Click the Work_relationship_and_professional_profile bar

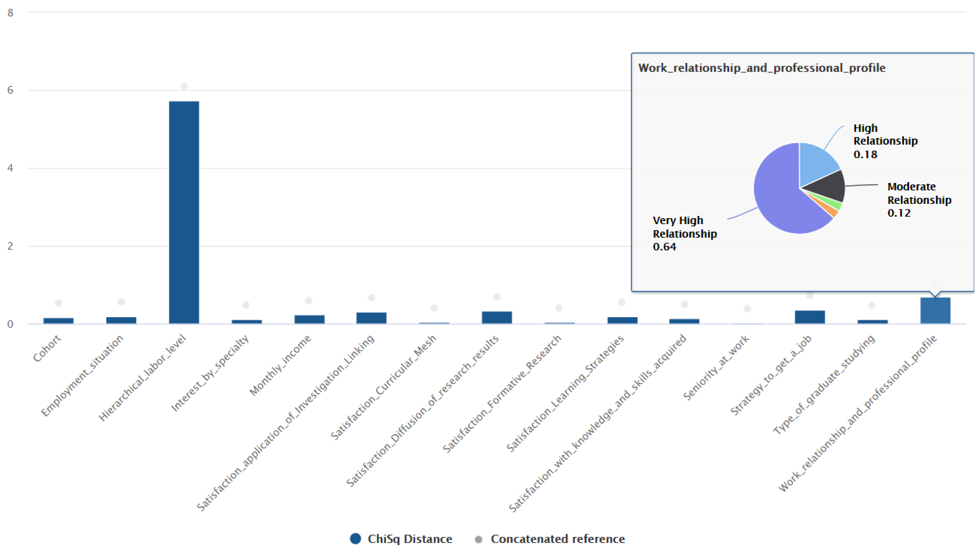935,310
